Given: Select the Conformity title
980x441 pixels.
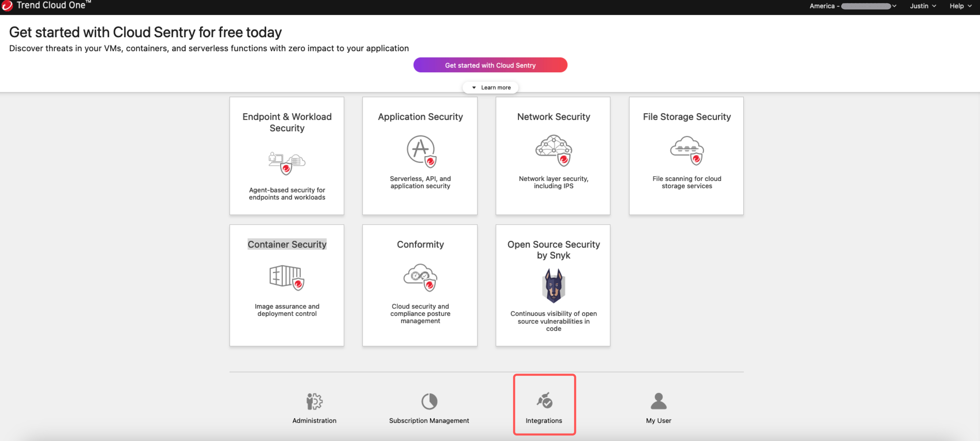Looking at the screenshot, I should coord(420,244).
